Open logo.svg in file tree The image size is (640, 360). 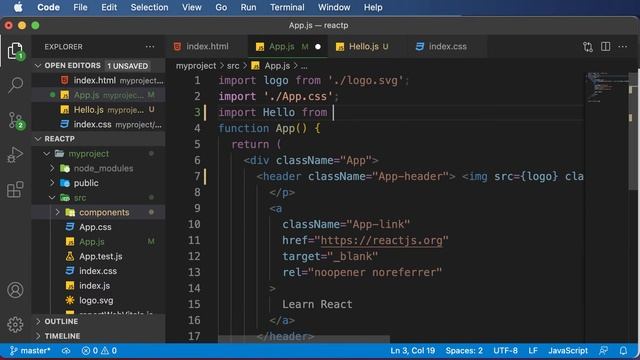coord(96,300)
